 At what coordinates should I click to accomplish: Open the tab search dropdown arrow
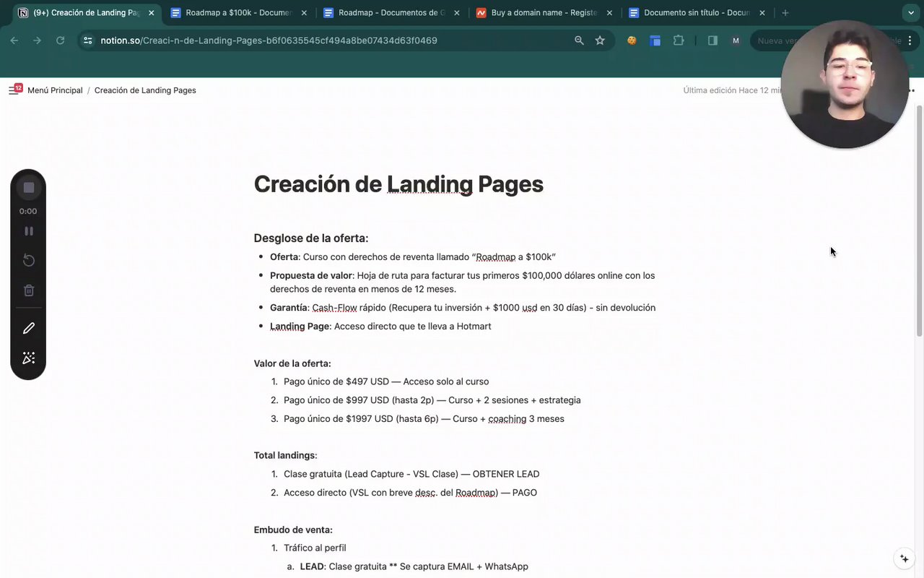click(910, 13)
